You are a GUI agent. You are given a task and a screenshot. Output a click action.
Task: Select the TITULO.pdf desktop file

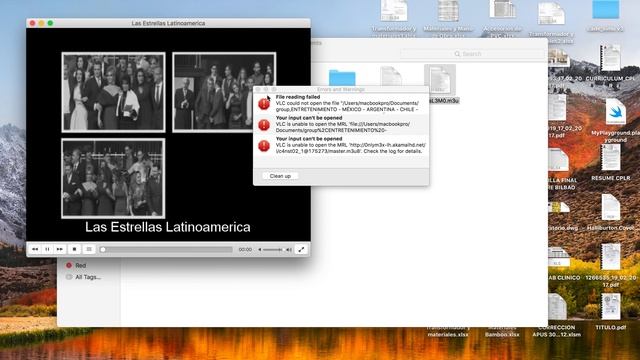(611, 312)
